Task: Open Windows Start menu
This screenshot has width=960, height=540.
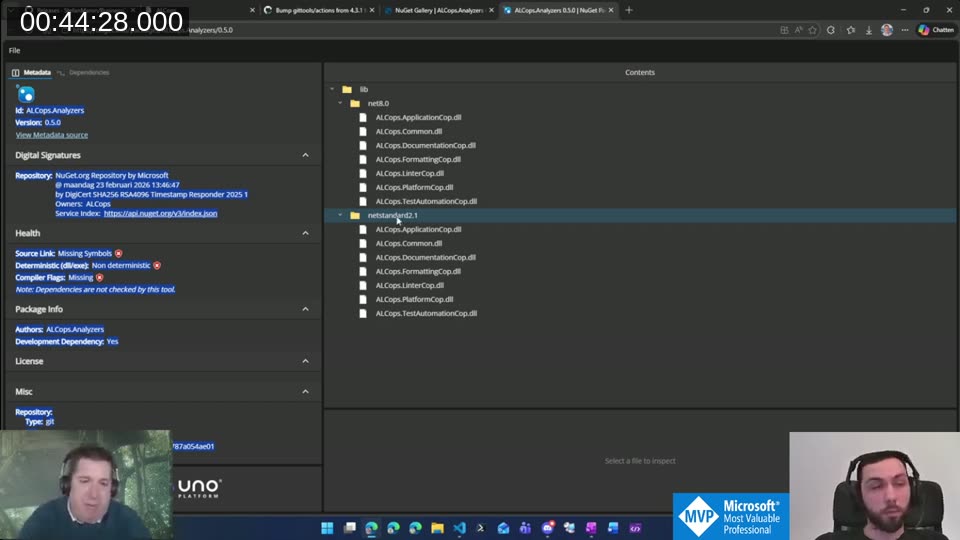Action: (327, 528)
